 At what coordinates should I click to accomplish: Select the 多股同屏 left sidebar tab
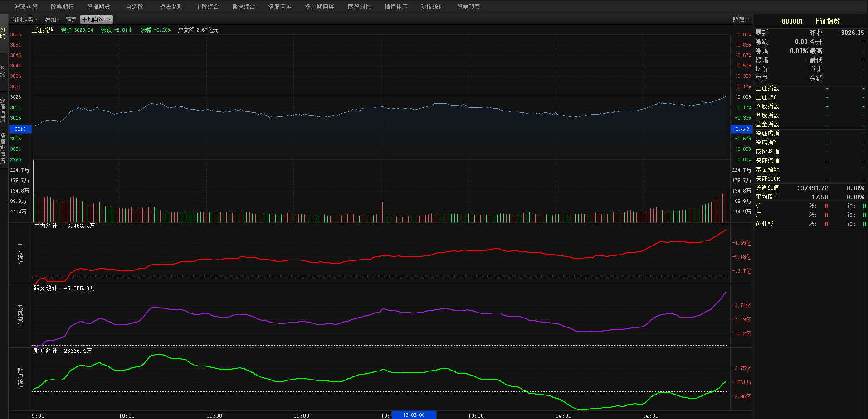(4, 109)
